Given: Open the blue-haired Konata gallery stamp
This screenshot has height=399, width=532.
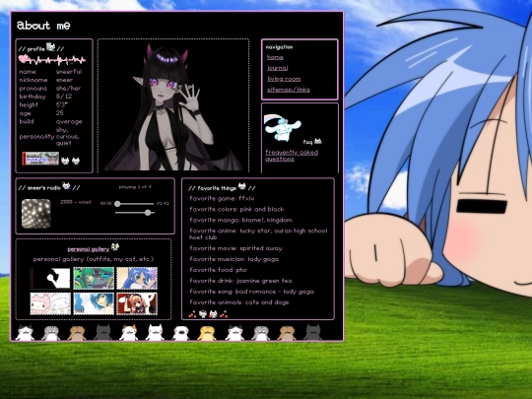Looking at the screenshot, I should click(137, 278).
